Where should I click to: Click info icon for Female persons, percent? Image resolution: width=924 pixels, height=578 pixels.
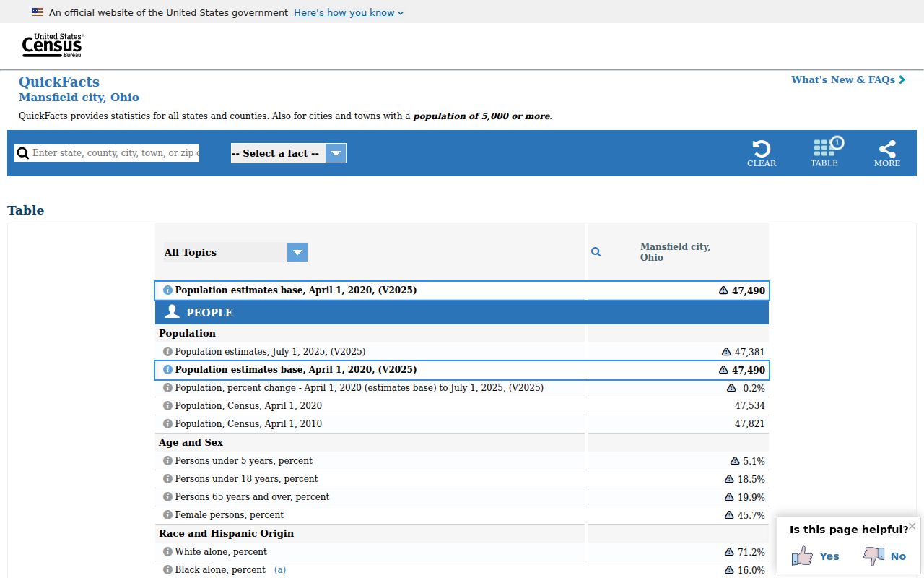167,515
